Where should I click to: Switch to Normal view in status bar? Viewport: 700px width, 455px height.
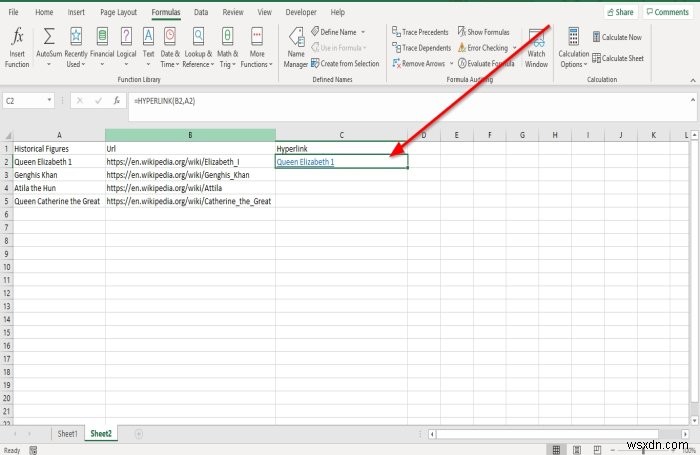[x=556, y=450]
